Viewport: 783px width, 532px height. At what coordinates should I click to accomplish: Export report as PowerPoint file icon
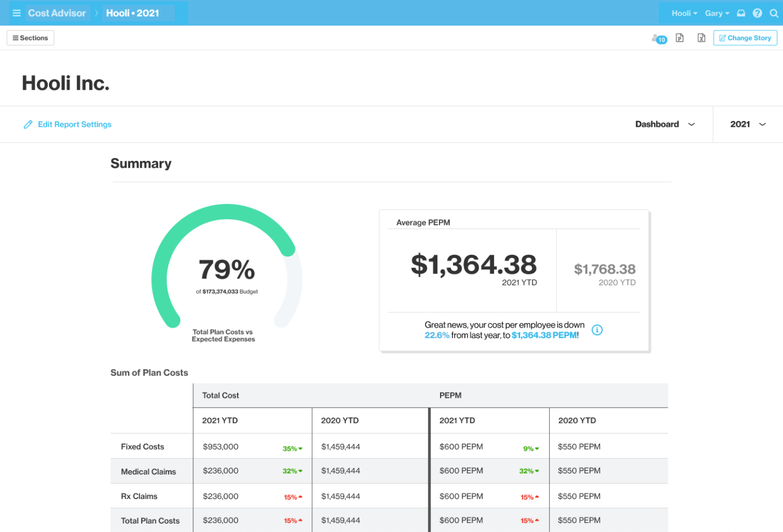[x=680, y=38]
